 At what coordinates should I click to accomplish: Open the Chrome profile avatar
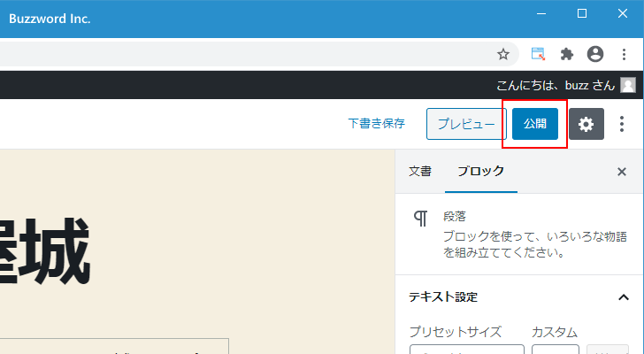(x=595, y=54)
